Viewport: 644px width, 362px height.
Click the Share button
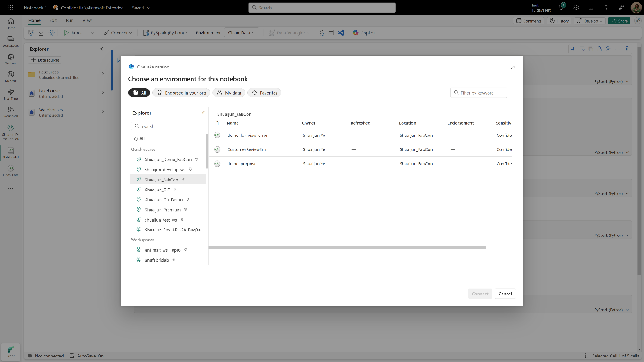point(619,21)
